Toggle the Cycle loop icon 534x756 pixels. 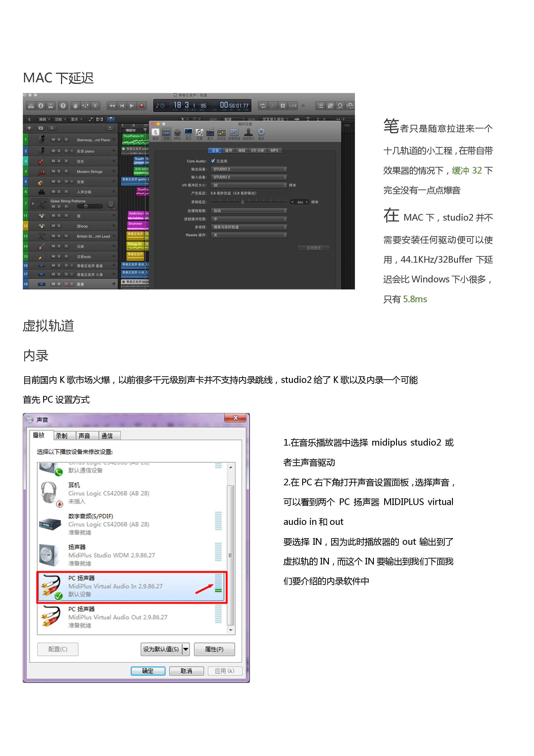(263, 106)
